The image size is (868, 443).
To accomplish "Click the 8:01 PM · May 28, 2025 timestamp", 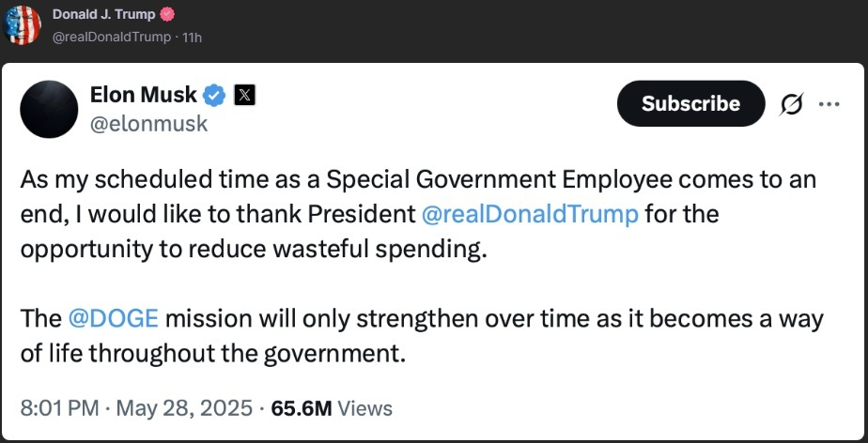I will click(x=137, y=408).
